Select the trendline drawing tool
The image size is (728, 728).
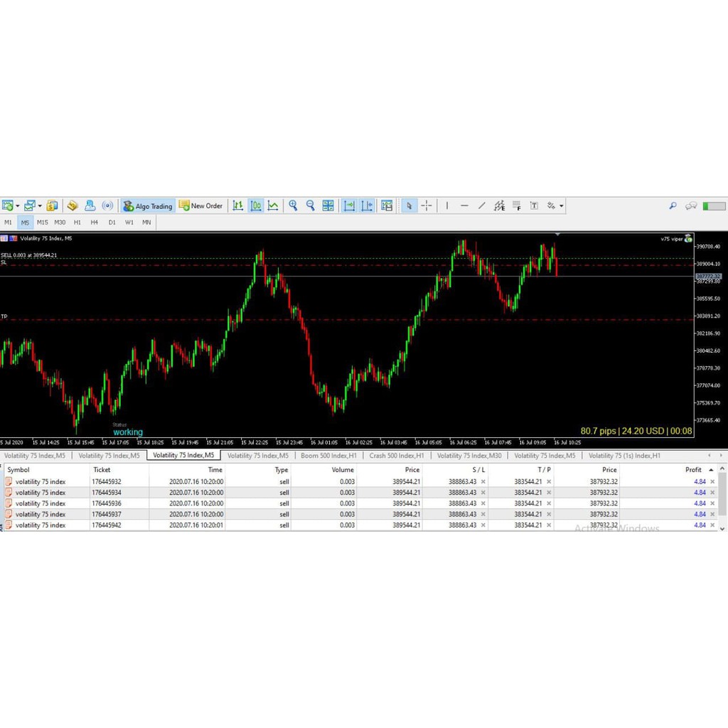pyautogui.click(x=481, y=206)
